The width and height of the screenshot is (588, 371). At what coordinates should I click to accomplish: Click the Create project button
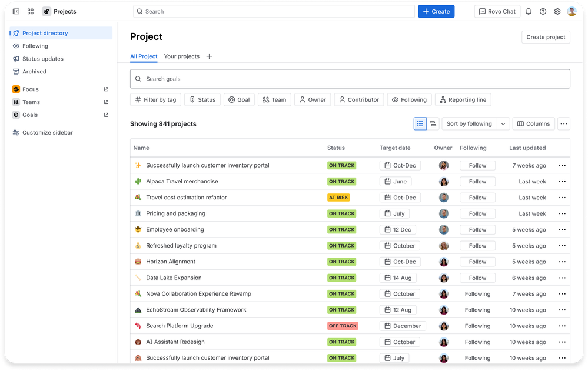coord(546,37)
